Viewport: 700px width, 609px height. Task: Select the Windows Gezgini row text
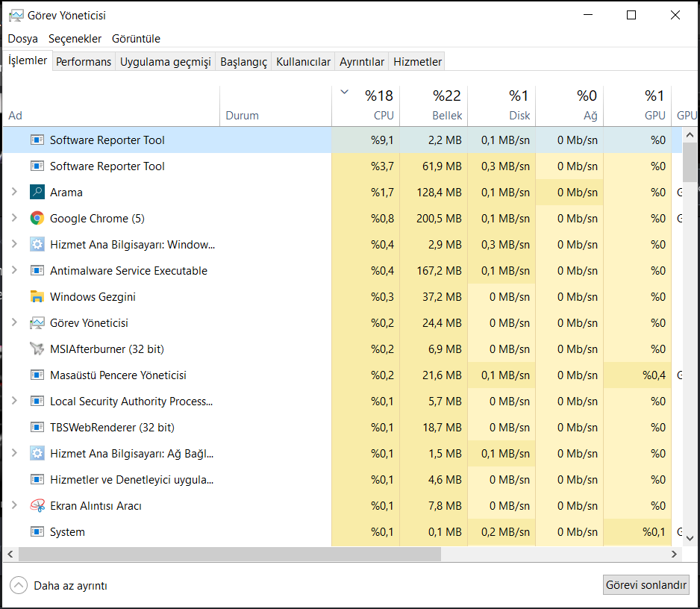[x=93, y=297]
